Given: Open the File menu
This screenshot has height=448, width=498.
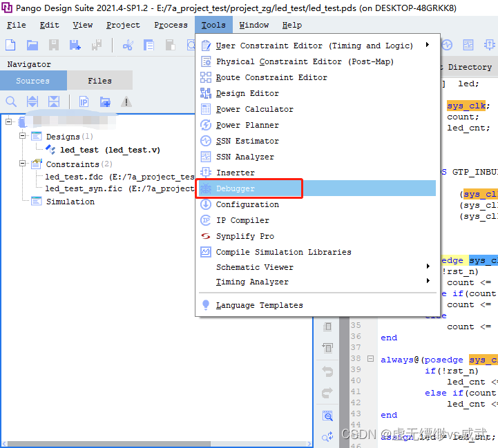Looking at the screenshot, I should [17, 25].
